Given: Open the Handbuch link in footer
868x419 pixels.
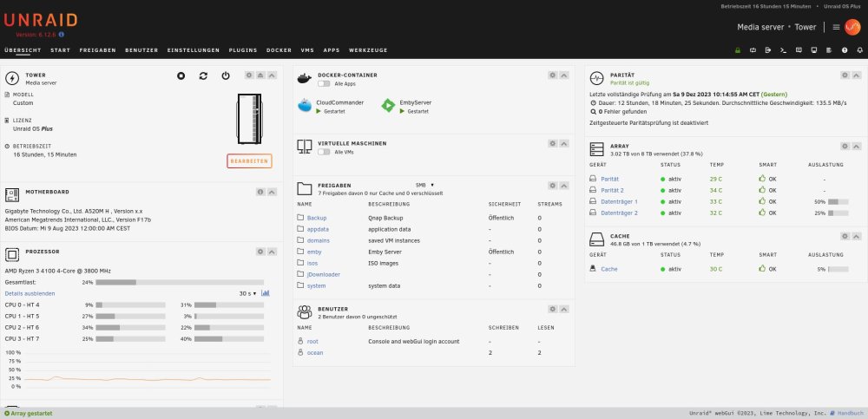Looking at the screenshot, I should (x=850, y=414).
